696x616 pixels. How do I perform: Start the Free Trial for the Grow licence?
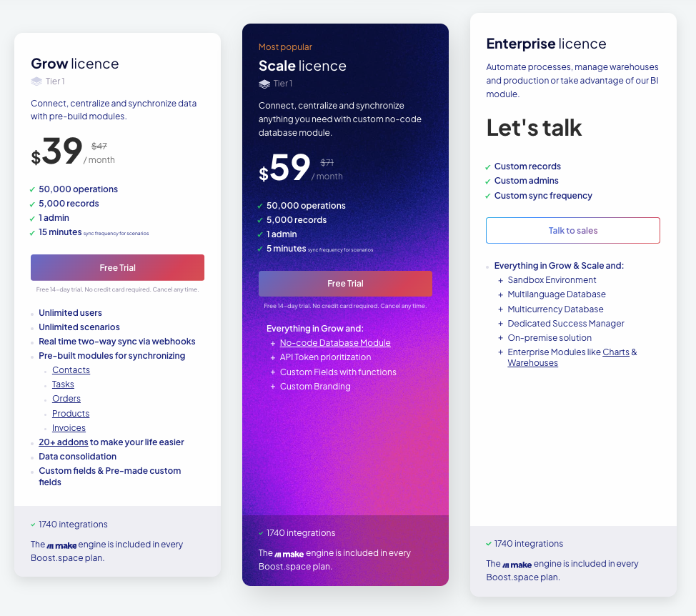pyautogui.click(x=117, y=267)
